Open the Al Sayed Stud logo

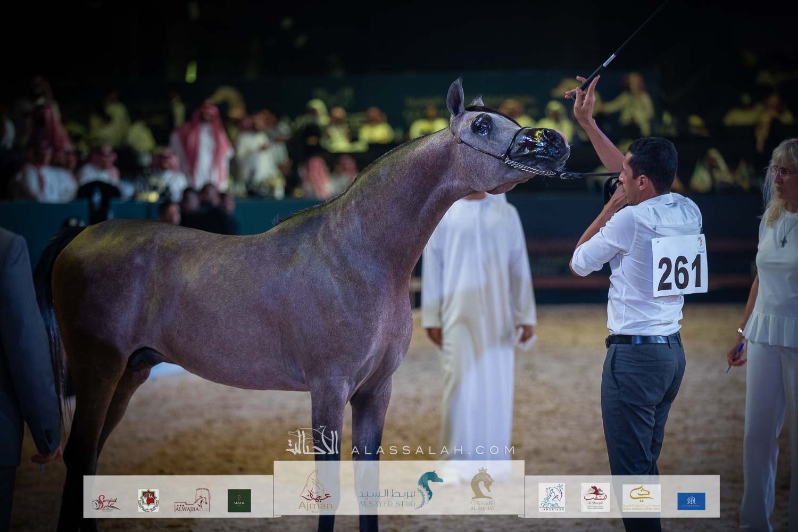pyautogui.click(x=399, y=492)
